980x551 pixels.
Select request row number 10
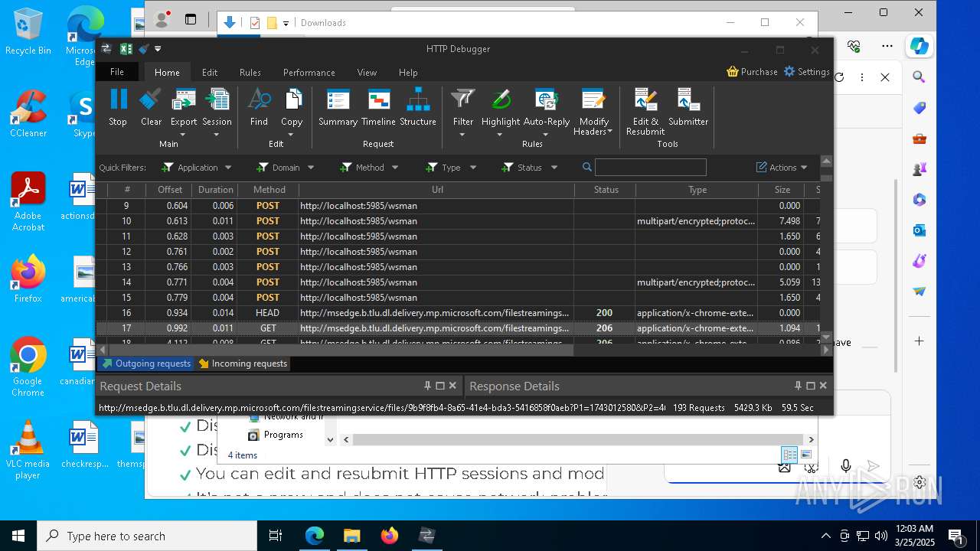coord(458,221)
